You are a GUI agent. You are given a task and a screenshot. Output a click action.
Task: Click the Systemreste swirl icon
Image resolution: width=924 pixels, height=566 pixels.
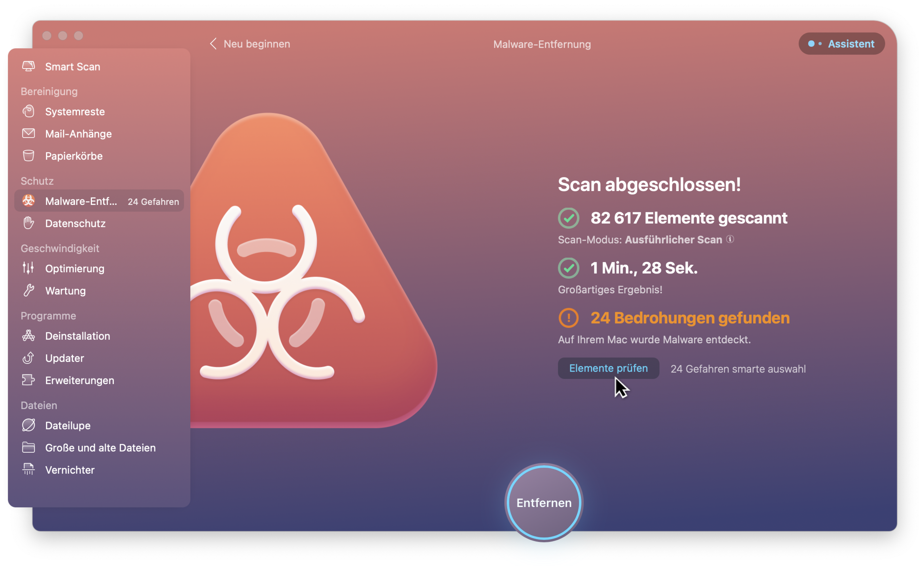(28, 111)
